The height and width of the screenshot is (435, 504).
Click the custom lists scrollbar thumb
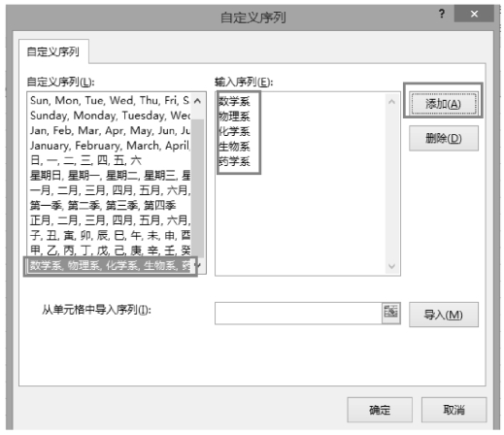coord(197,188)
